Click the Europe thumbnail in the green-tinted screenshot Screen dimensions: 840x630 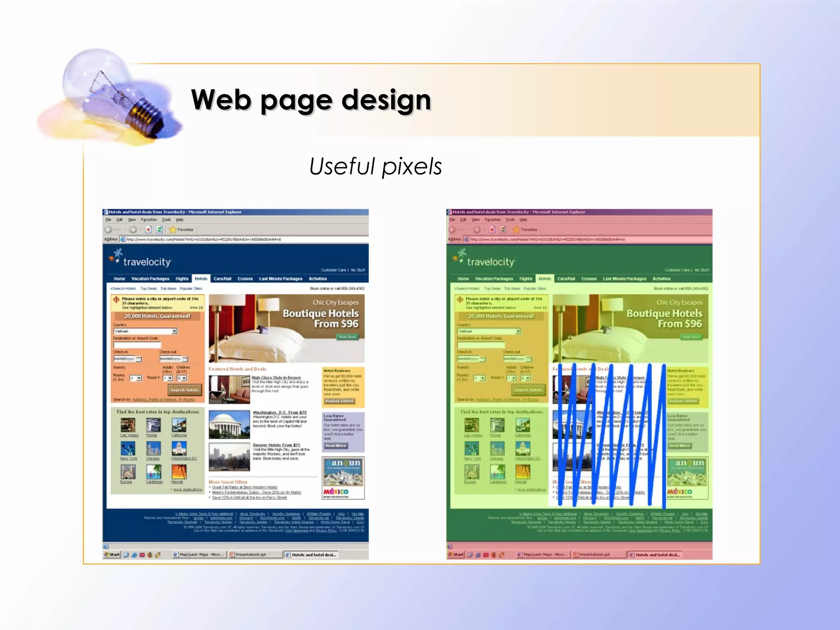click(472, 472)
